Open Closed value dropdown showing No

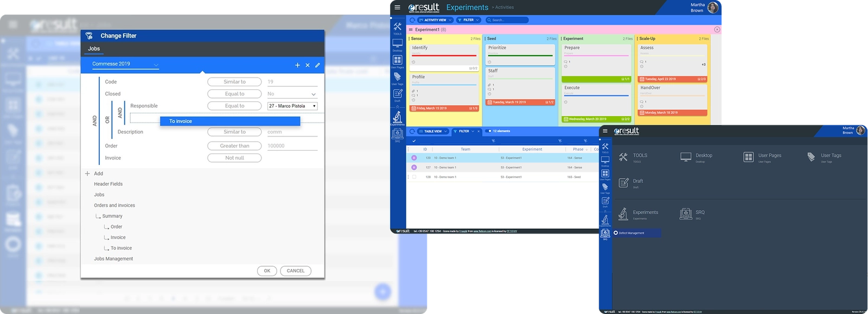(292, 94)
